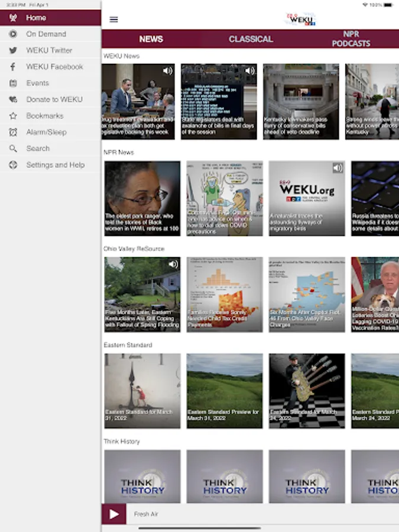Click the Twitter bird icon
This screenshot has width=399, height=532.
(13, 50)
